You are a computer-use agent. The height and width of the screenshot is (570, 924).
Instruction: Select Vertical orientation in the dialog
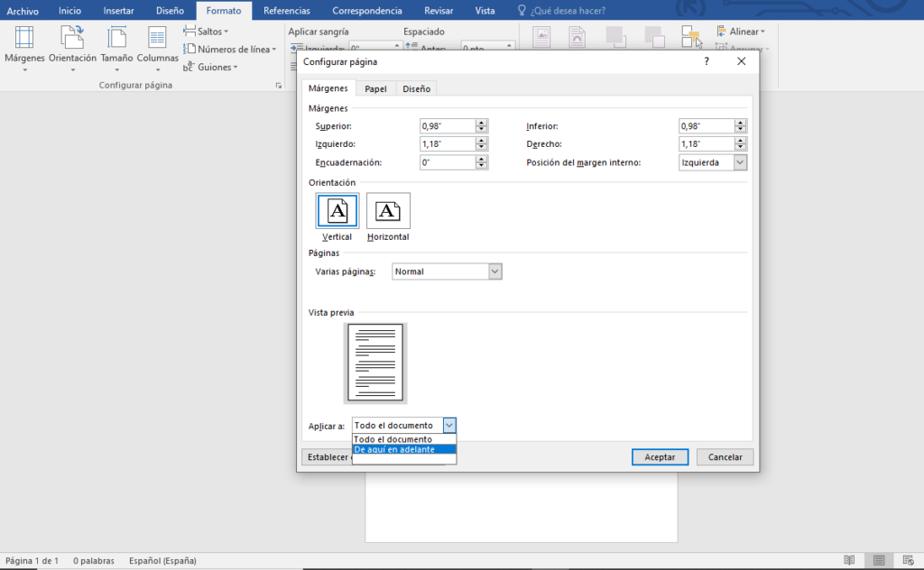tap(337, 210)
